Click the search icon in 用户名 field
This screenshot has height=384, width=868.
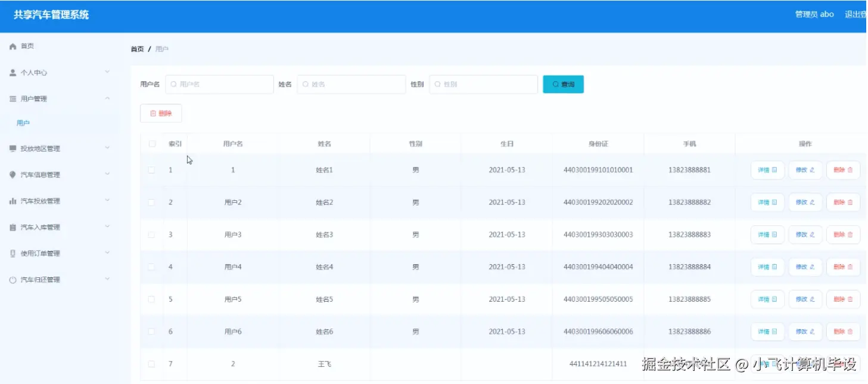174,85
